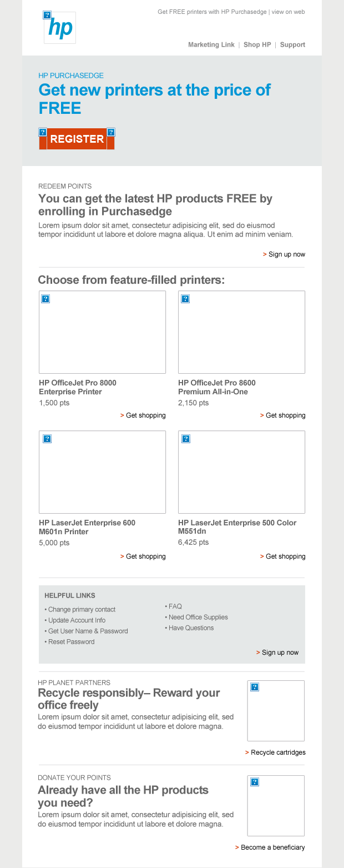The image size is (344, 868).
Task: Click the LaserJet Enterprise 600 image placeholder
Action: [x=102, y=472]
